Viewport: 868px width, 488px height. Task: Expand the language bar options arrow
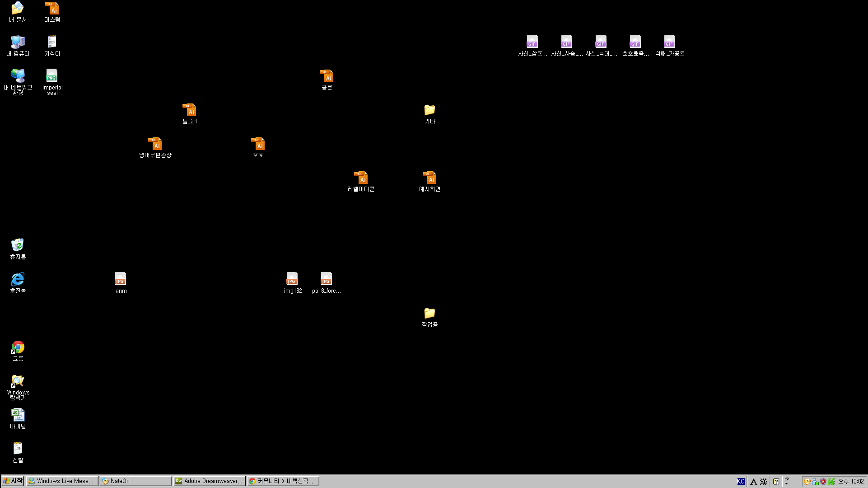click(787, 483)
